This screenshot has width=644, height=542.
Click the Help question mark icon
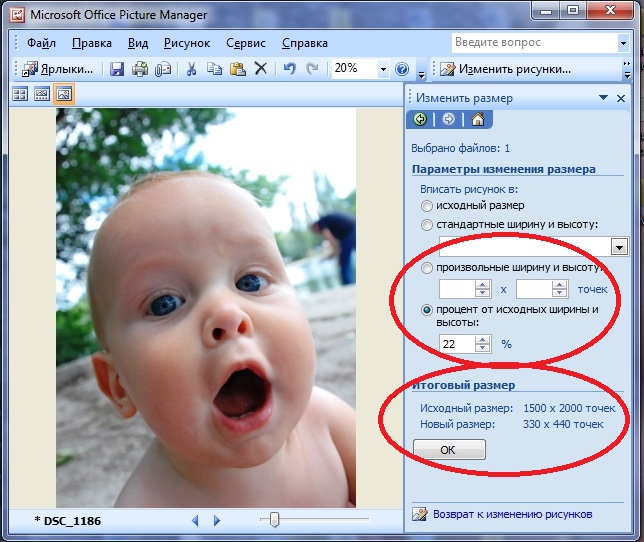pos(402,69)
